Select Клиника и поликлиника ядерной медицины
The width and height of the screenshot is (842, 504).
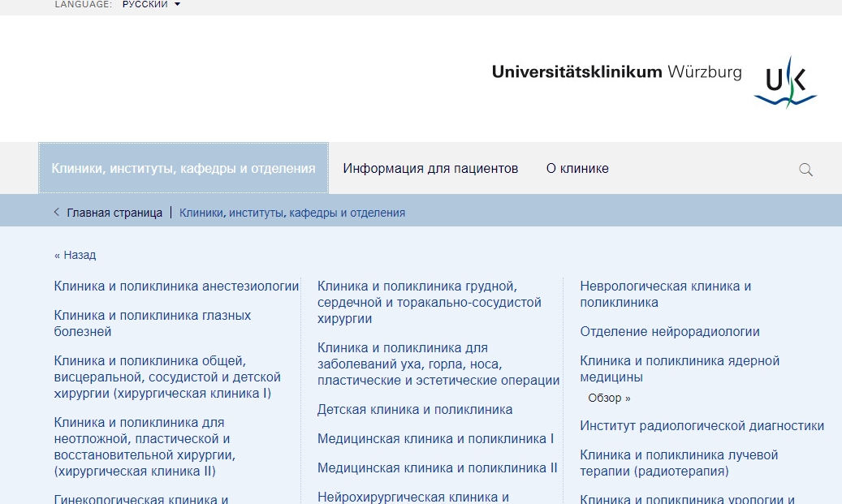pos(679,368)
